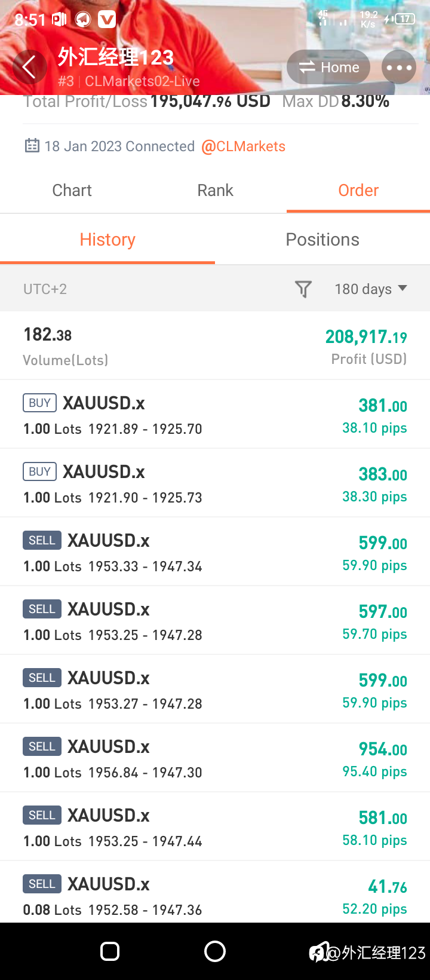Open the 0.08 Lots SELL XAUUSD.x order
Image resolution: width=430 pixels, height=980 pixels.
click(x=215, y=892)
